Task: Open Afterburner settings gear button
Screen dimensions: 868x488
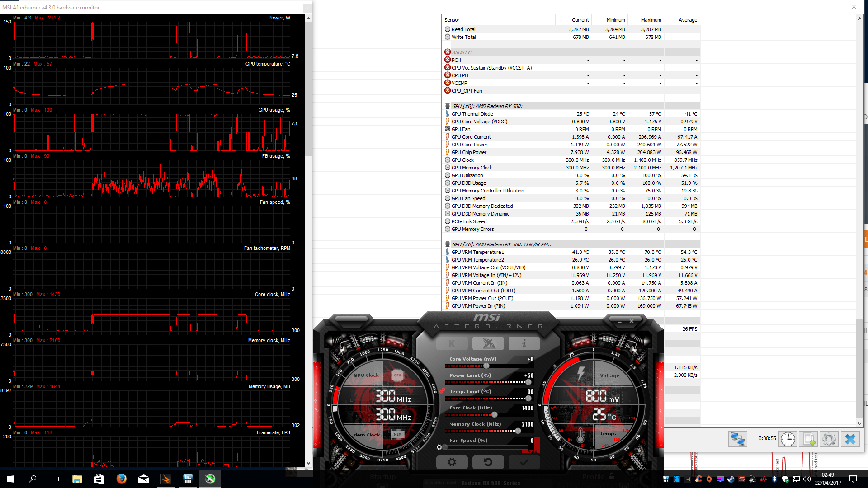Action: pos(452,462)
